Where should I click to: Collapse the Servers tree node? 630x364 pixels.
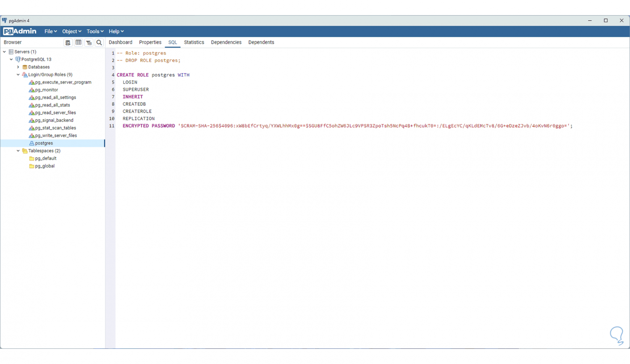(5, 52)
